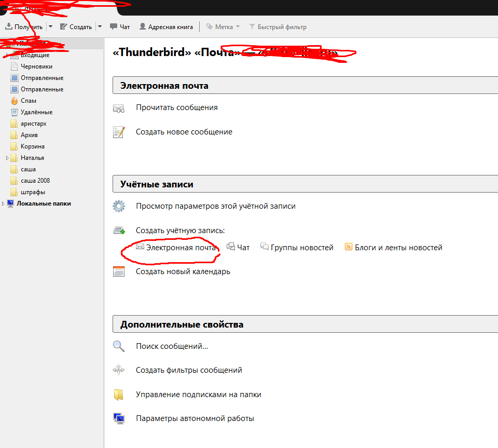The width and height of the screenshot is (498, 448).
Task: Click the Получить download icon
Action: click(9, 26)
